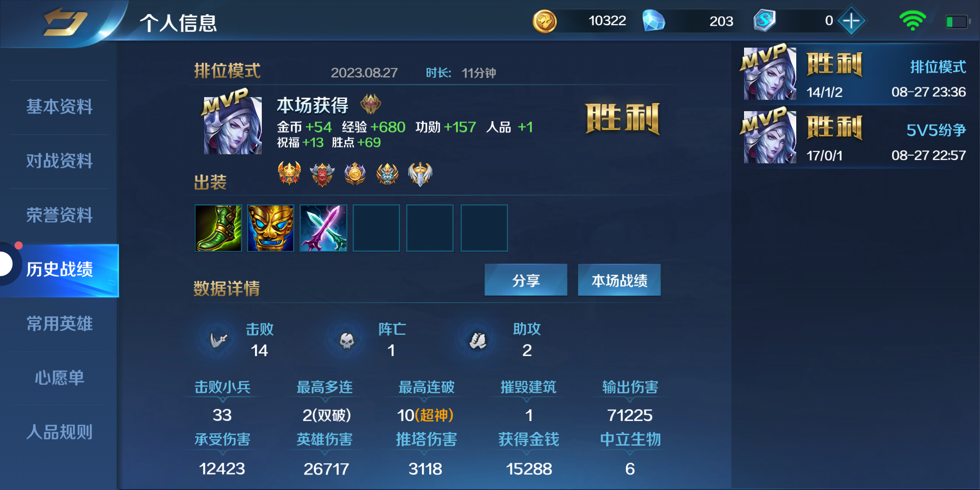Click the 本场战绩 button
This screenshot has height=490, width=980.
[x=619, y=280]
